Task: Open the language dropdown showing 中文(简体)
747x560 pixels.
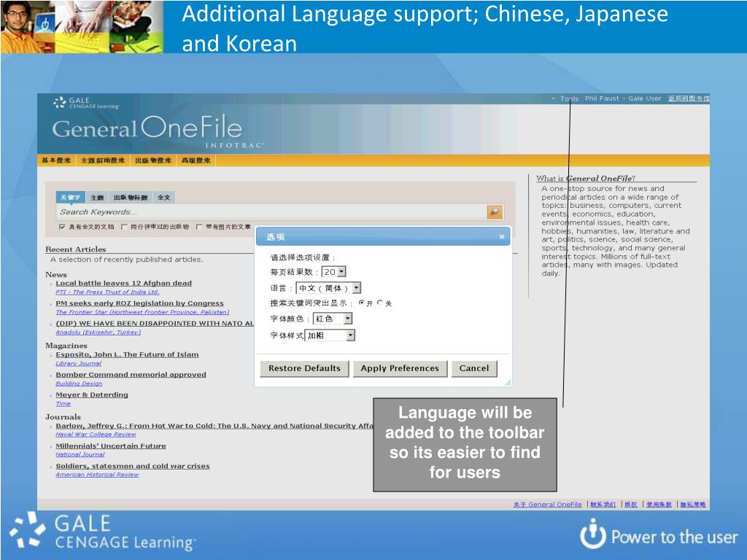Action: coord(329,288)
